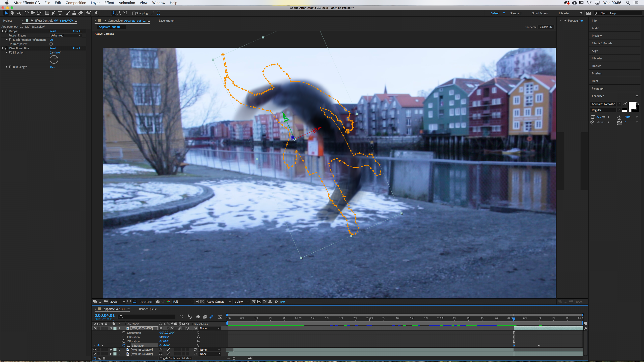Select the Rotation tool
Viewport: 644px width, 362px height.
26,13
